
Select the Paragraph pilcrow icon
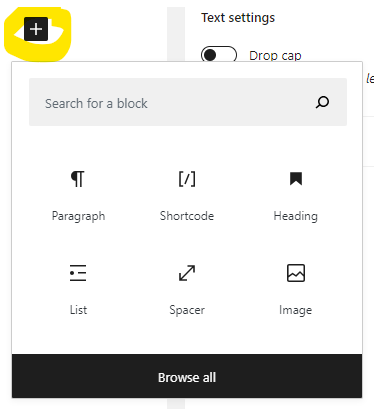tap(78, 179)
